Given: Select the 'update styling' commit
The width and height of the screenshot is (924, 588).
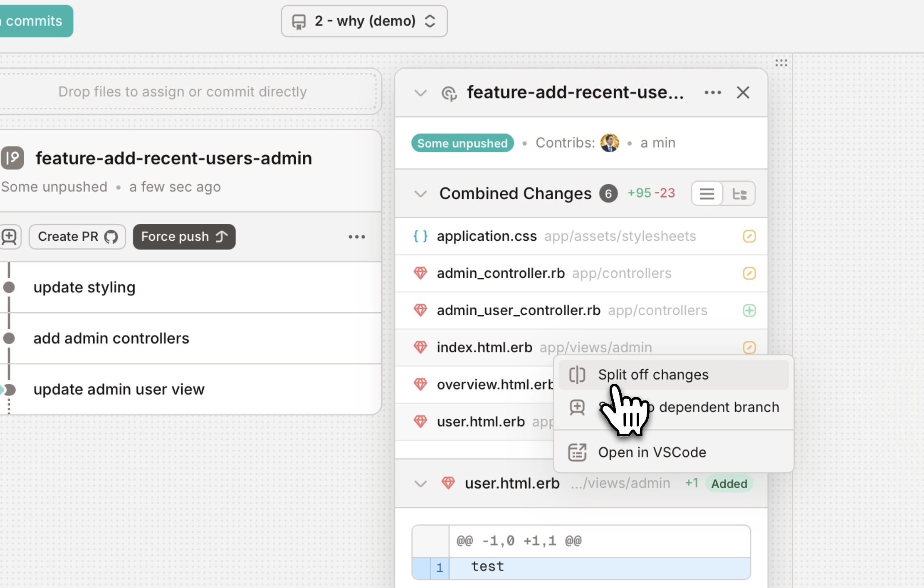Looking at the screenshot, I should coord(84,287).
